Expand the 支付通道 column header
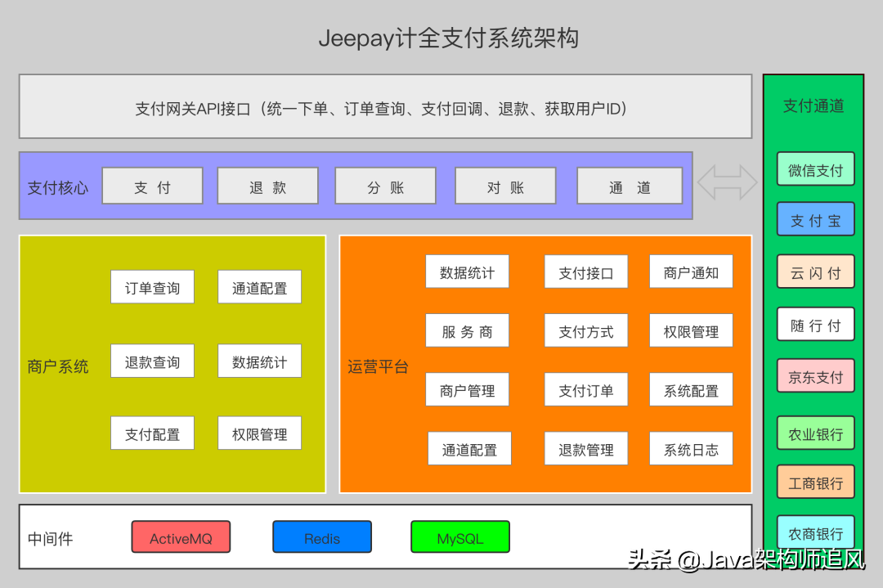883x588 pixels. tap(814, 106)
